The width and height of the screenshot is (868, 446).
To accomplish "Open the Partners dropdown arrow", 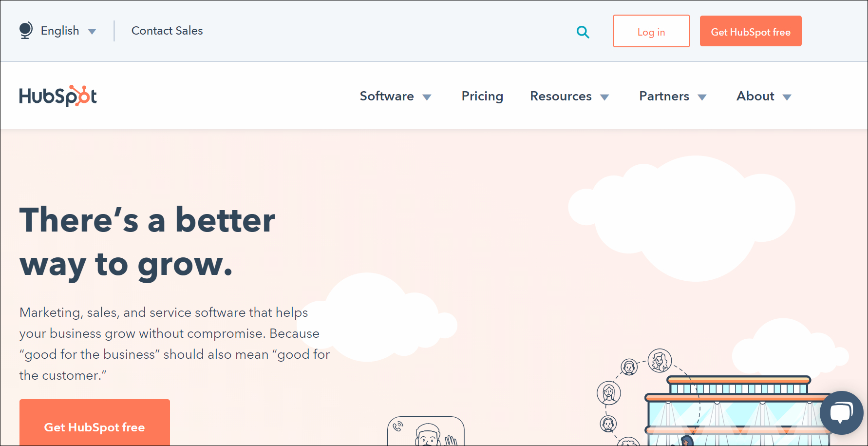I will (x=702, y=97).
